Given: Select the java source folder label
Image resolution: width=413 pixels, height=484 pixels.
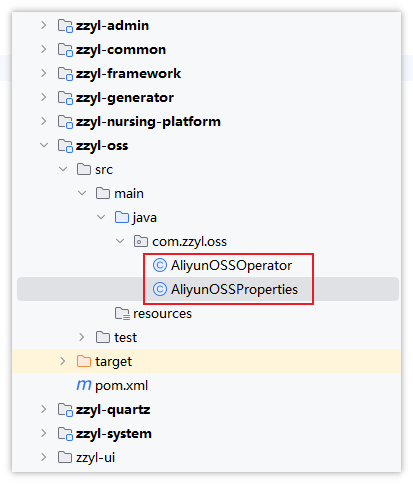Looking at the screenshot, I should 145,218.
